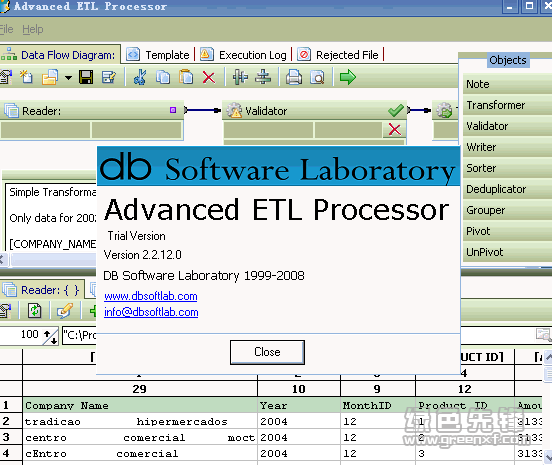
Task: Select the 'cEntro comercial' cell in row 4
Action: (140, 453)
